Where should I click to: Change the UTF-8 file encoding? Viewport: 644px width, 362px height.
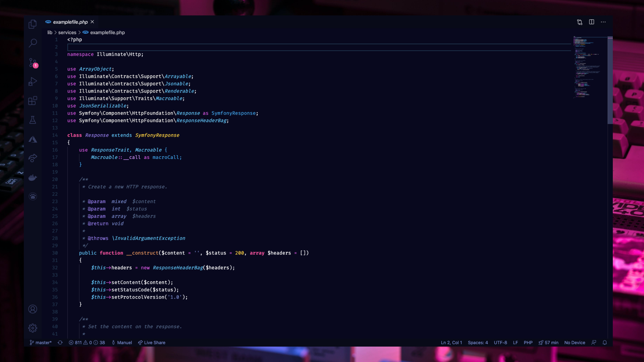(x=500, y=343)
